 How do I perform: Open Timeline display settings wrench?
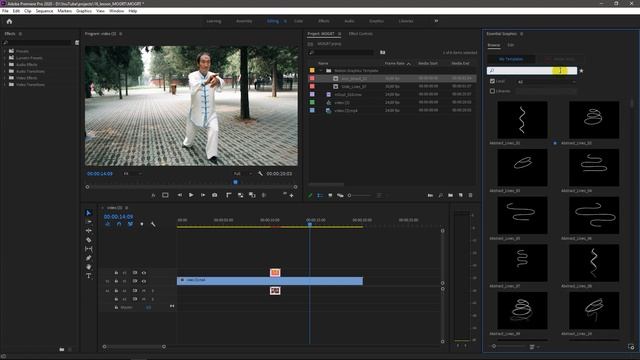tap(153, 224)
